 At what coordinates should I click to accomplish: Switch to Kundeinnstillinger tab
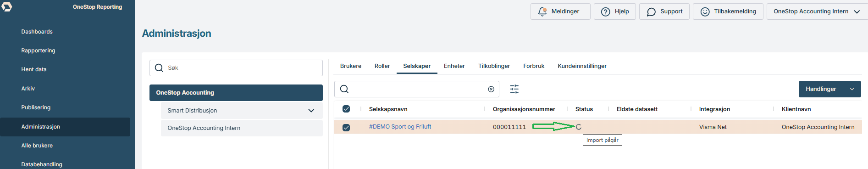click(x=582, y=66)
